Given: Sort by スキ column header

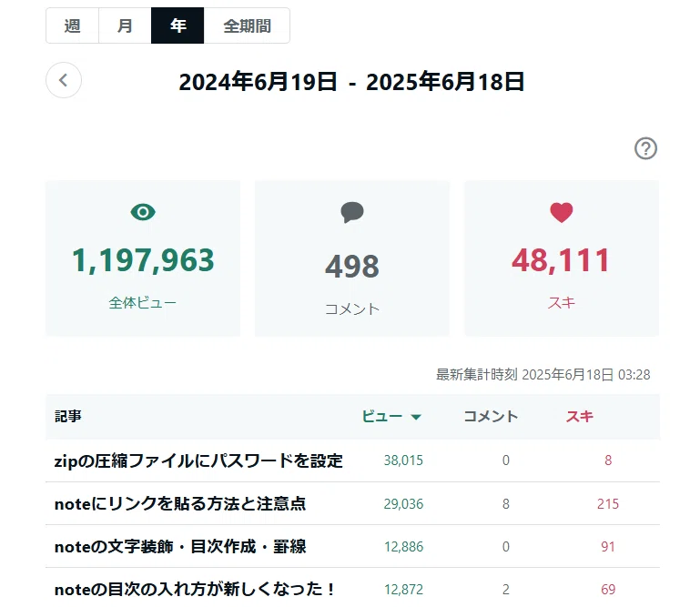Looking at the screenshot, I should [580, 417].
